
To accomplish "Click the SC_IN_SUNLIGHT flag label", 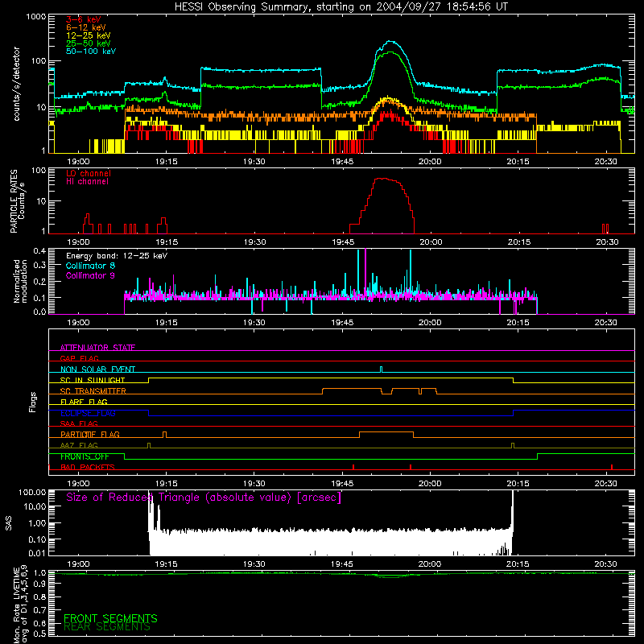I will (x=93, y=380).
